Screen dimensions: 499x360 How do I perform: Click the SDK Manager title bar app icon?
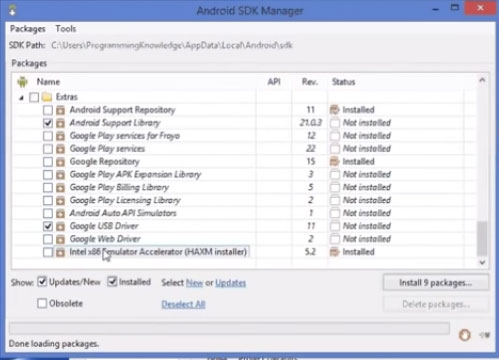(x=13, y=10)
